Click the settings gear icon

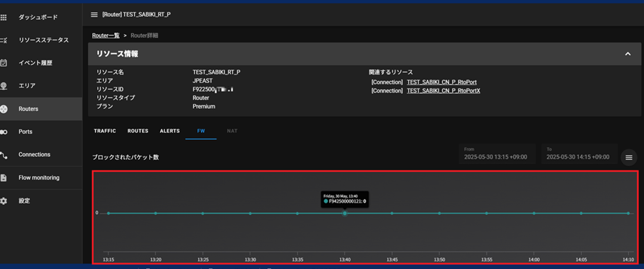4,201
